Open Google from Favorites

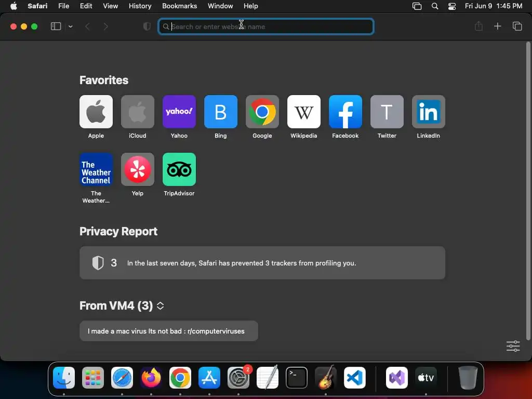tap(262, 112)
